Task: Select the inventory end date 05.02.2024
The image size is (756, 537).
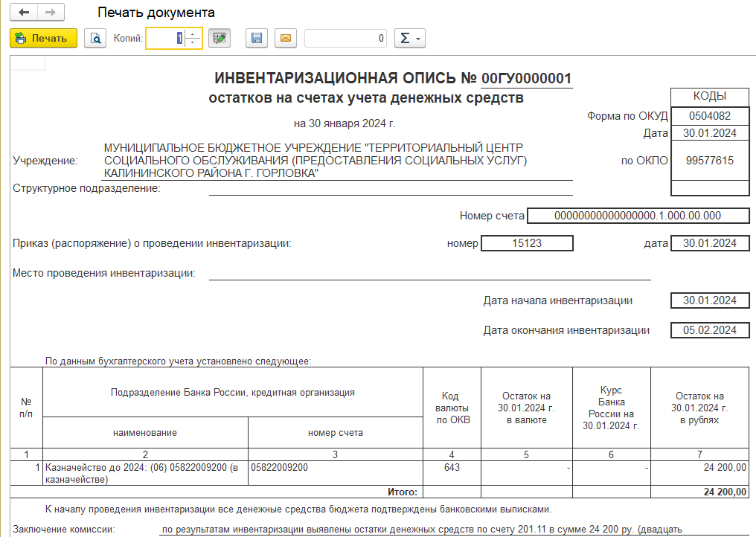Action: click(x=710, y=330)
